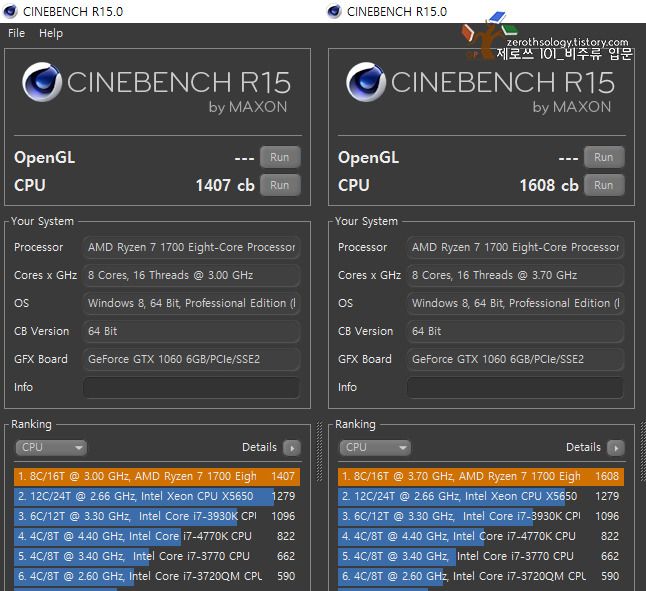Click left window Cinebench title bar icon
646x591 pixels.
point(10,11)
